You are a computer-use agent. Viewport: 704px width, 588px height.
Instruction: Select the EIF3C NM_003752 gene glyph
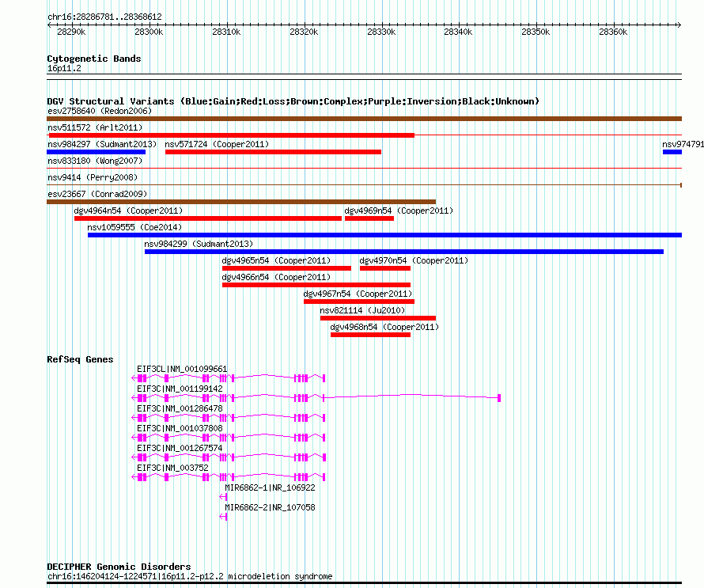pyautogui.click(x=229, y=477)
